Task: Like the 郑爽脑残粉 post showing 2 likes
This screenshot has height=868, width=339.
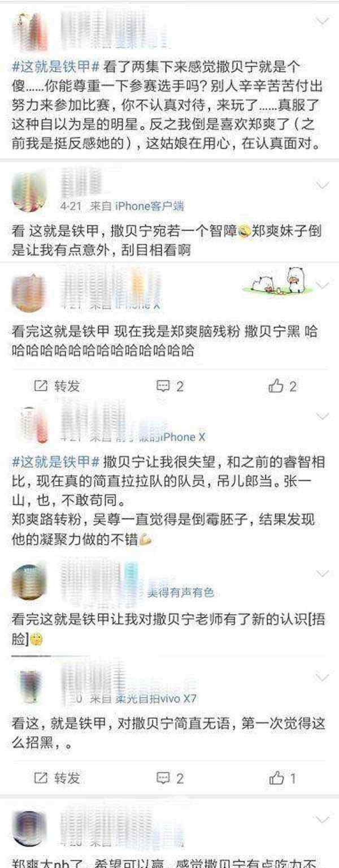Action: (283, 386)
